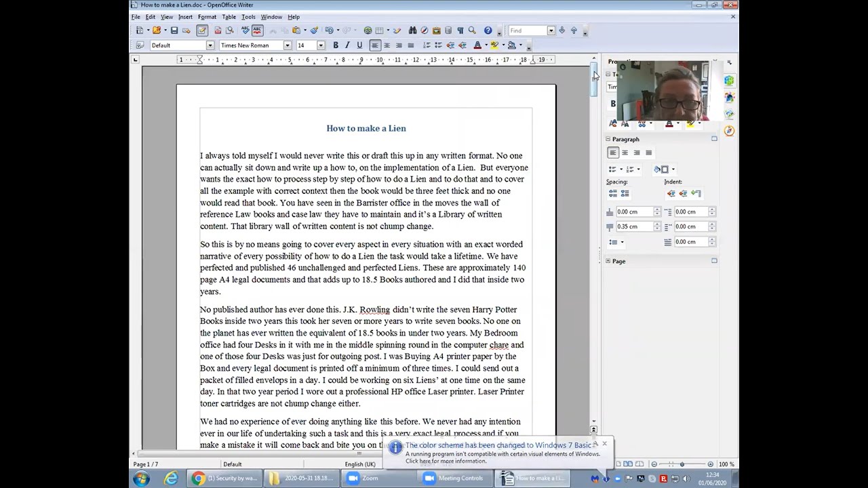
Task: Open sidebar Gallery tab icon
Action: (729, 114)
